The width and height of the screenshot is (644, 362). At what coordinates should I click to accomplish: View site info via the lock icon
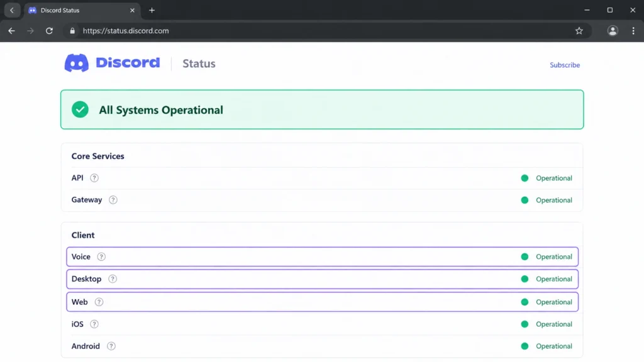72,31
